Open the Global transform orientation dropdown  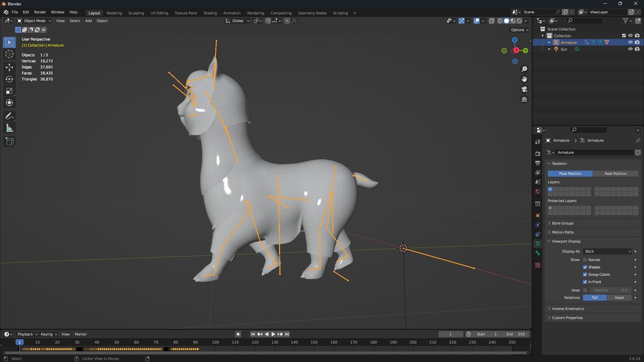click(237, 21)
